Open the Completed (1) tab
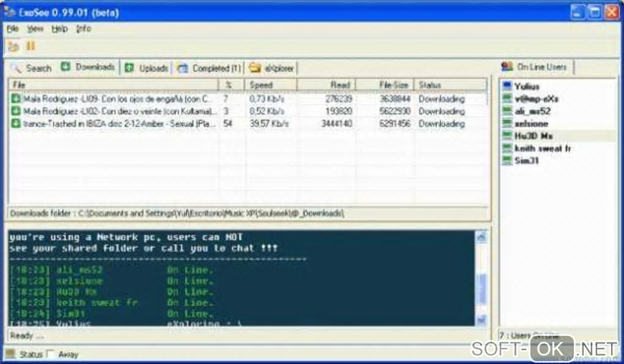 [x=209, y=68]
